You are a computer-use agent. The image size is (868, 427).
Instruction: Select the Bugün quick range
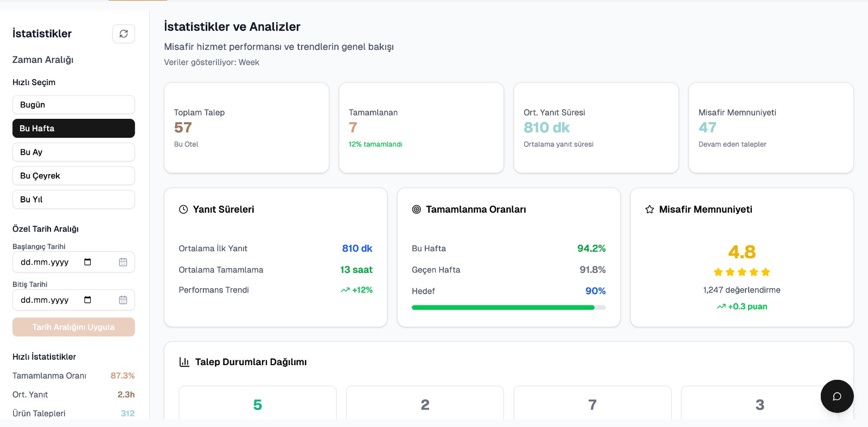74,105
